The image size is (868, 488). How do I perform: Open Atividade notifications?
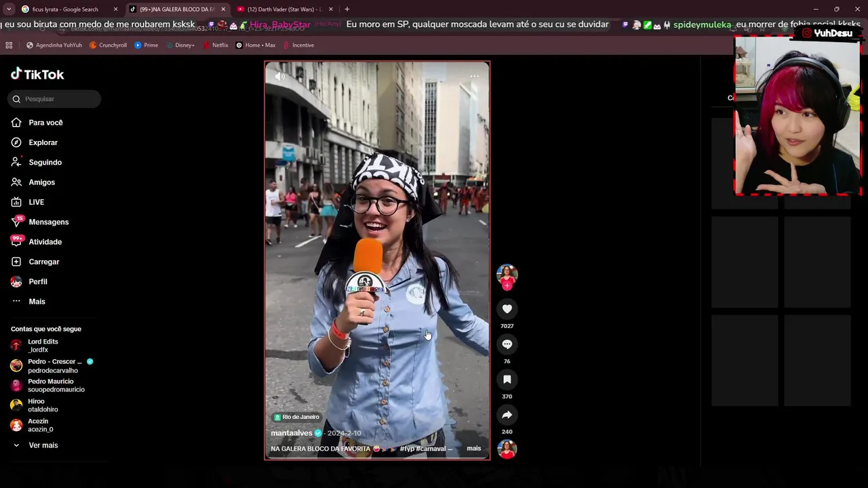point(37,242)
